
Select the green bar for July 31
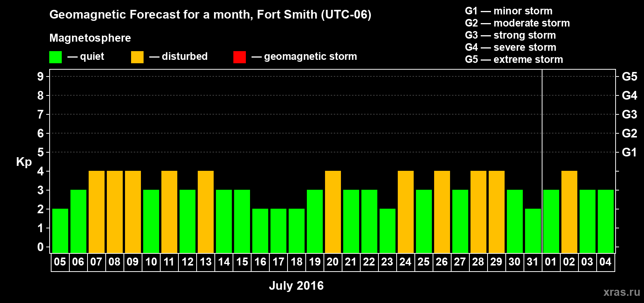tap(533, 231)
